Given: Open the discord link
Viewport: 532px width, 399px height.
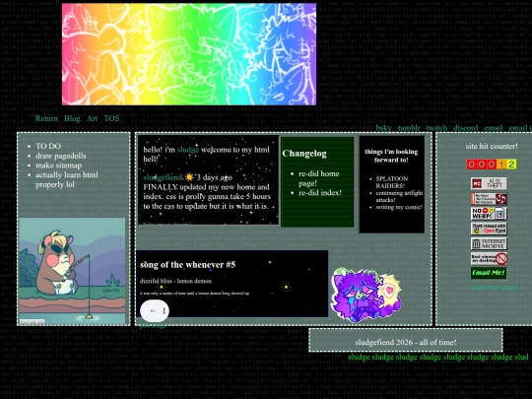Looking at the screenshot, I should pos(465,128).
